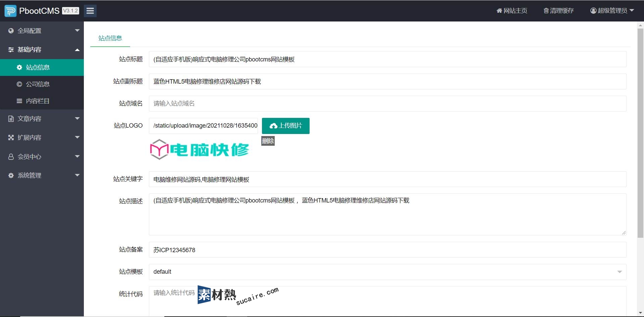Click the trash icon beside 清理缓存
644x317 pixels.
pyautogui.click(x=546, y=11)
